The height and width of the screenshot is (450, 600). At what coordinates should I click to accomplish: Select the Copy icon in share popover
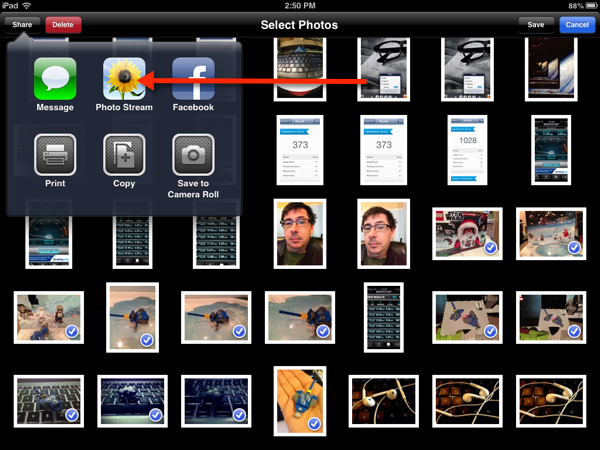click(124, 155)
